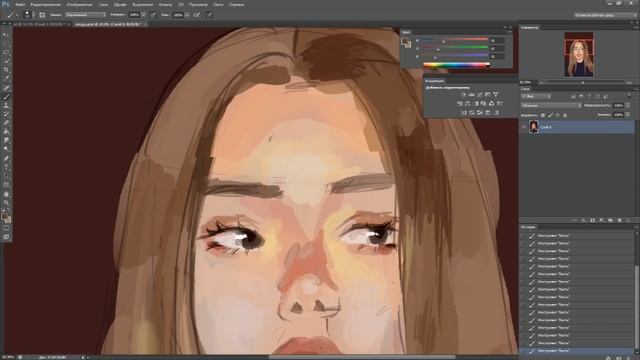
Task: Open the layer Fill slider arrow
Action: pyautogui.click(x=628, y=115)
